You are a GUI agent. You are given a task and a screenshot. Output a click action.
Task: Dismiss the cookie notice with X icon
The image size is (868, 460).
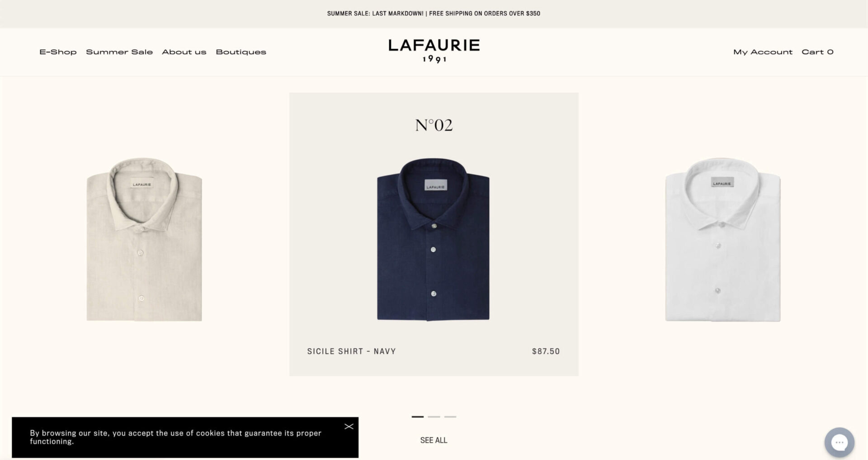click(x=349, y=427)
